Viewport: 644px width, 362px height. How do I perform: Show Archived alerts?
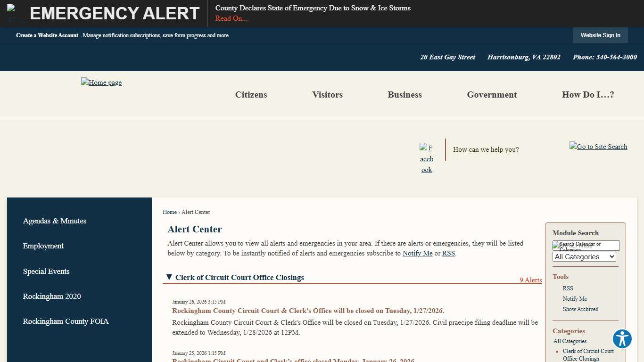[x=580, y=309]
